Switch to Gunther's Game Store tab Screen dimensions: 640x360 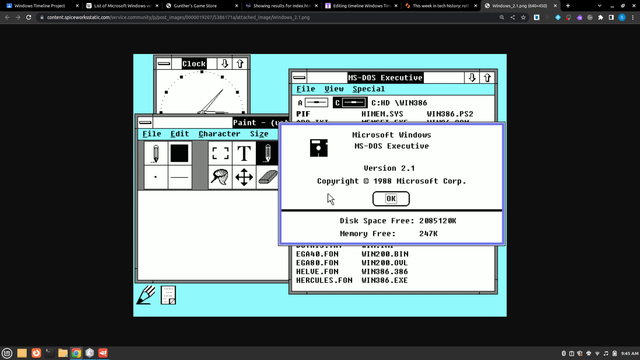pos(202,6)
